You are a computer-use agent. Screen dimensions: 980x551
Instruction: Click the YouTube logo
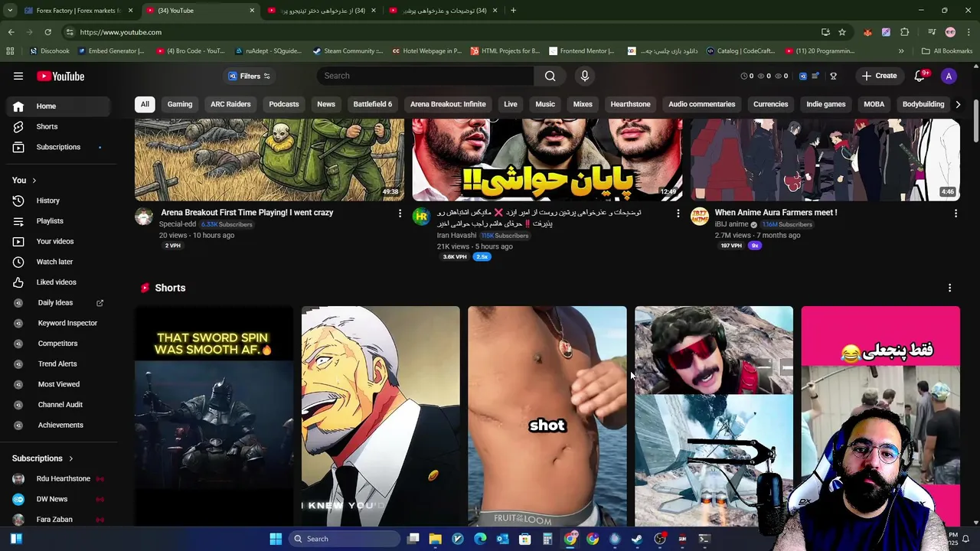pyautogui.click(x=60, y=76)
